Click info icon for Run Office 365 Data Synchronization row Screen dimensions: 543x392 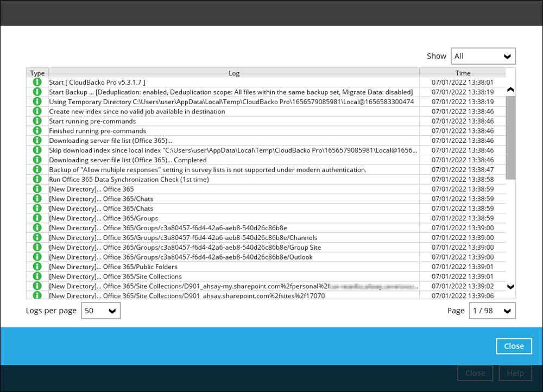pos(37,179)
